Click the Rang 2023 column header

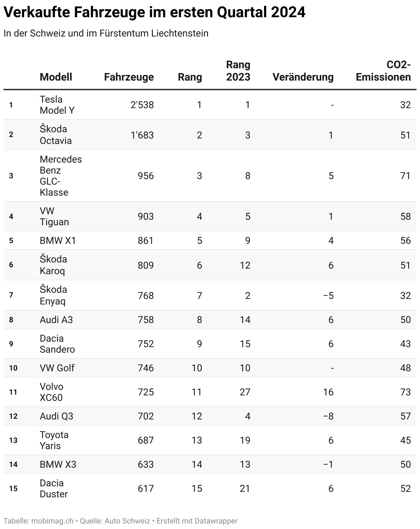pyautogui.click(x=238, y=71)
